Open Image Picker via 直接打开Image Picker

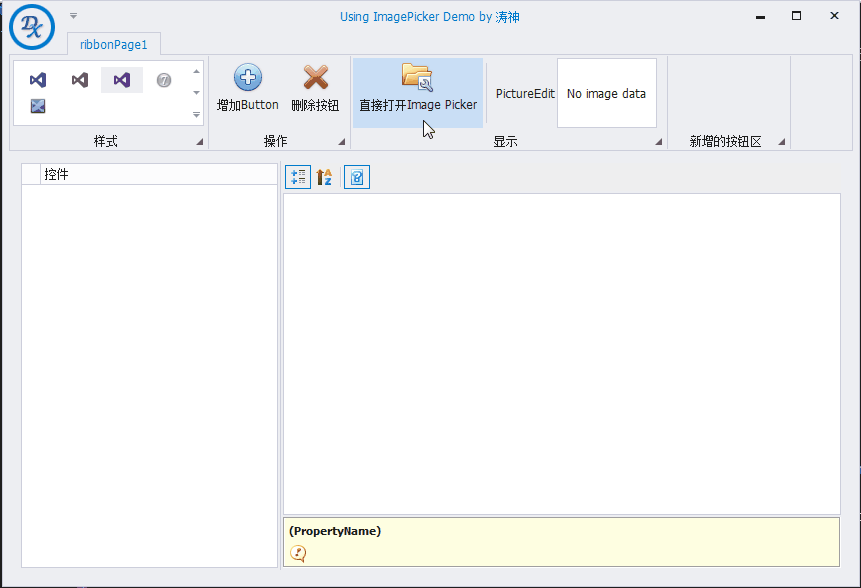coord(417,90)
